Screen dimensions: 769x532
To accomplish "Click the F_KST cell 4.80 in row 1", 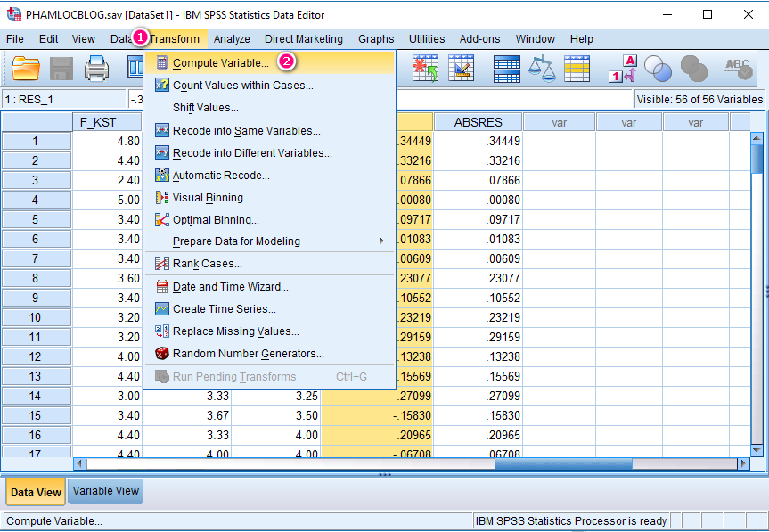I will 108,141.
